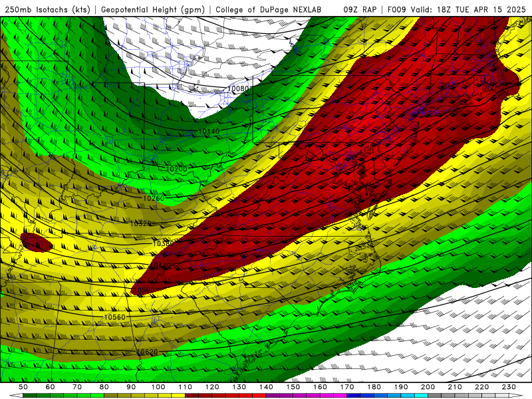This screenshot has height=399, width=532.
Task: Click the small dark red isotach maximum over Missouri
Action: click(x=37, y=243)
